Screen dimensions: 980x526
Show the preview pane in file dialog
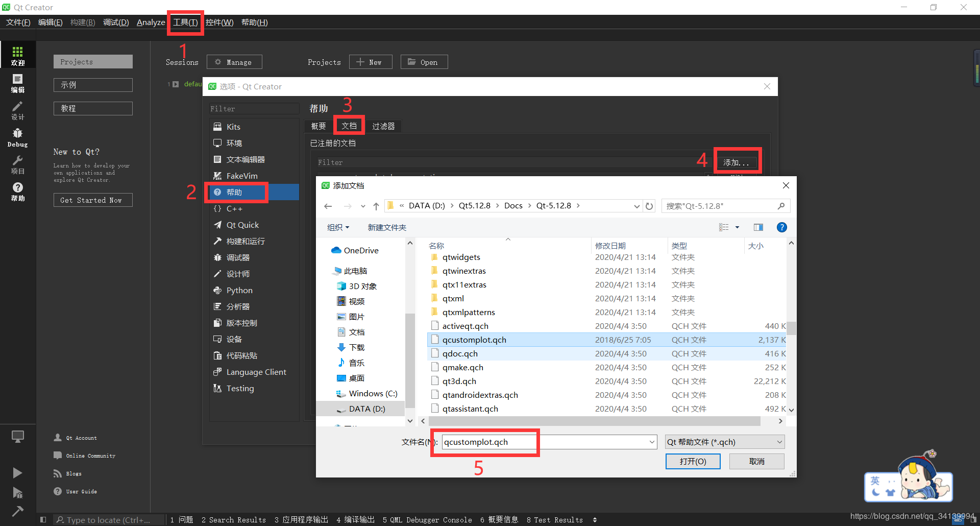[758, 227]
